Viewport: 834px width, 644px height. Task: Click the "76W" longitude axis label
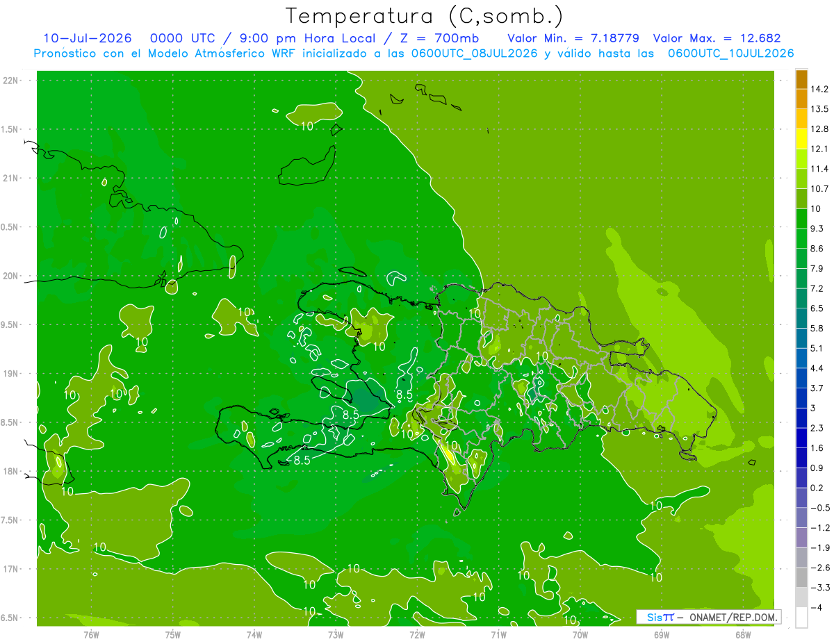pyautogui.click(x=91, y=634)
